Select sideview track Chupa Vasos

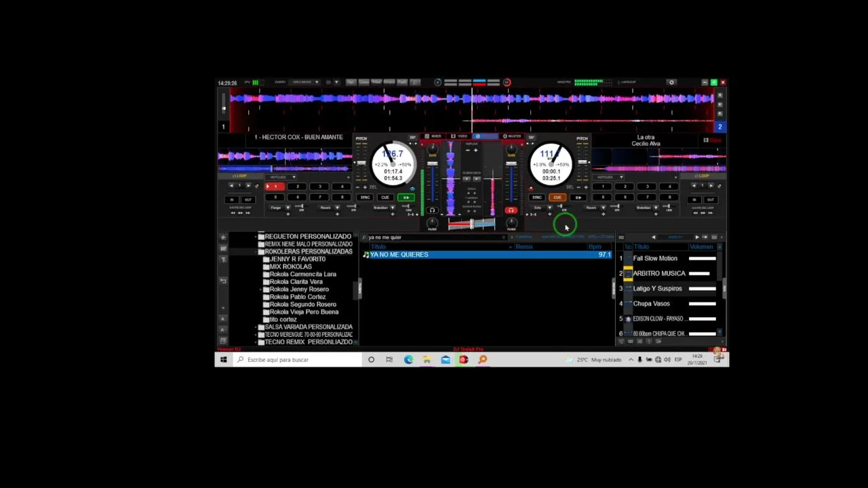[651, 304]
